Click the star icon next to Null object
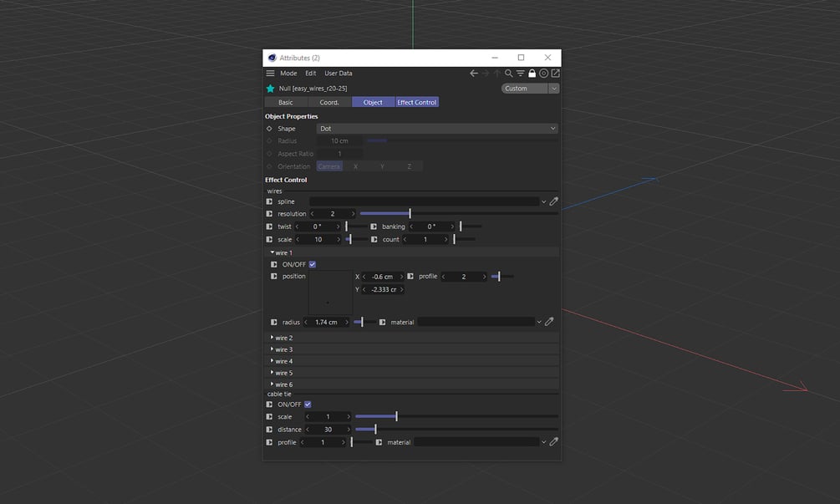840x504 pixels. [x=271, y=89]
